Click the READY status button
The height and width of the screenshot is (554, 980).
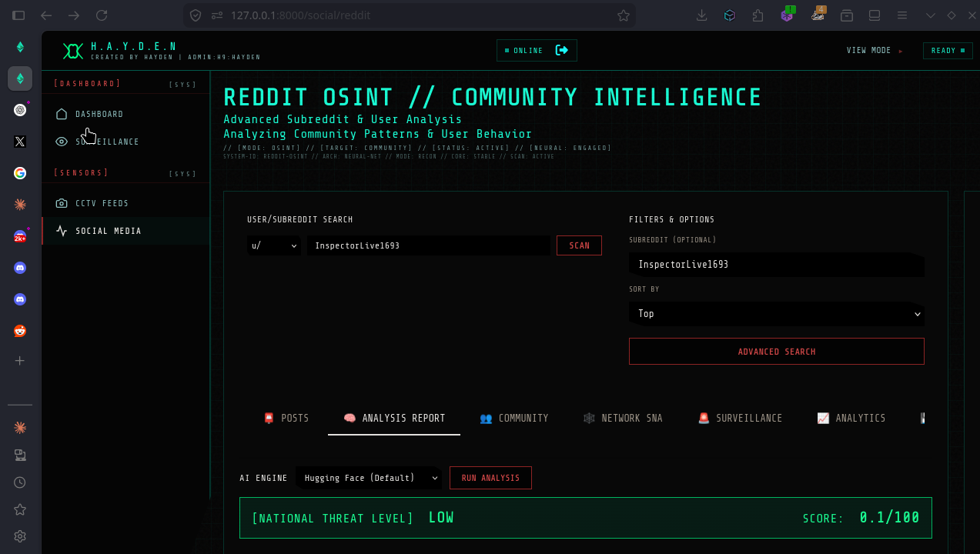tap(947, 51)
